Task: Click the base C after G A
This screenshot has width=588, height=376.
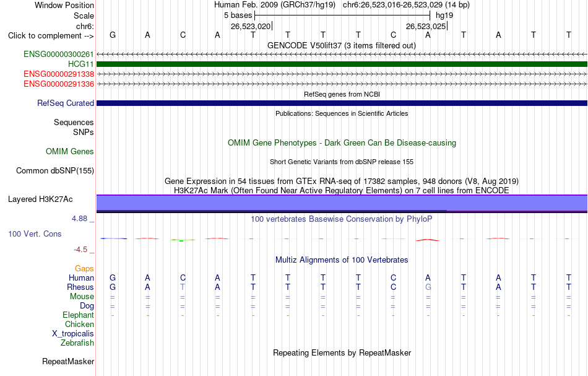Action: [x=183, y=35]
